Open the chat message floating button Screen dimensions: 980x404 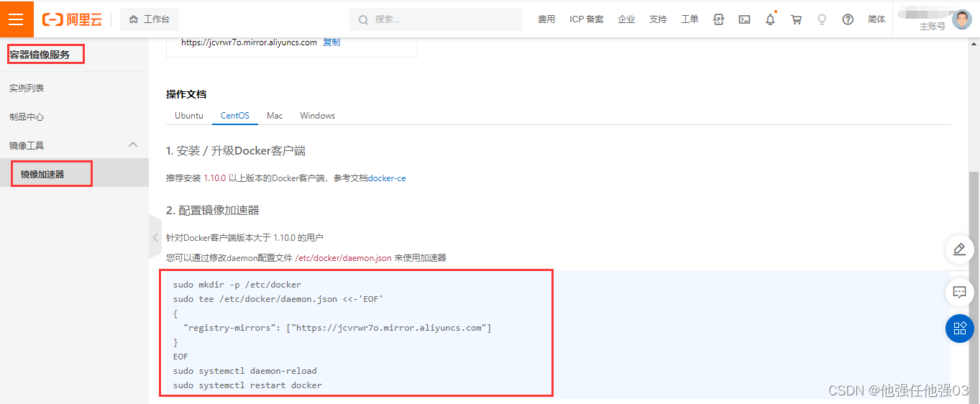(959, 292)
